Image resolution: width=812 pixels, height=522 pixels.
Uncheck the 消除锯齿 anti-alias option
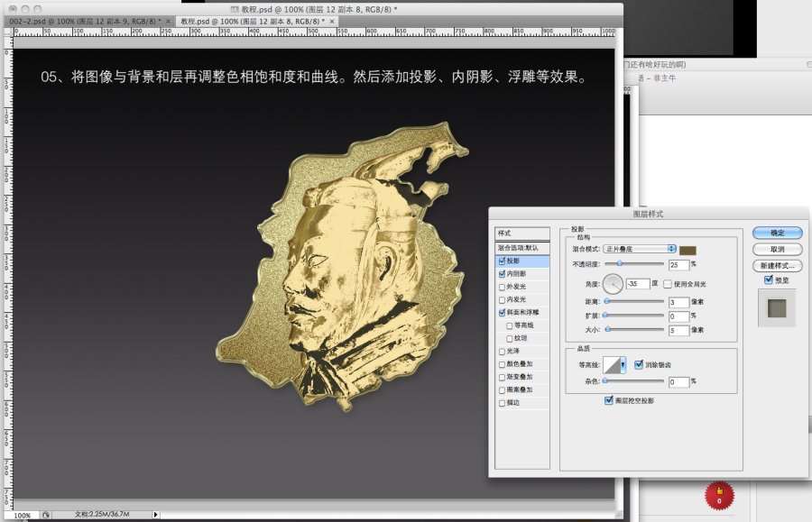tap(639, 364)
